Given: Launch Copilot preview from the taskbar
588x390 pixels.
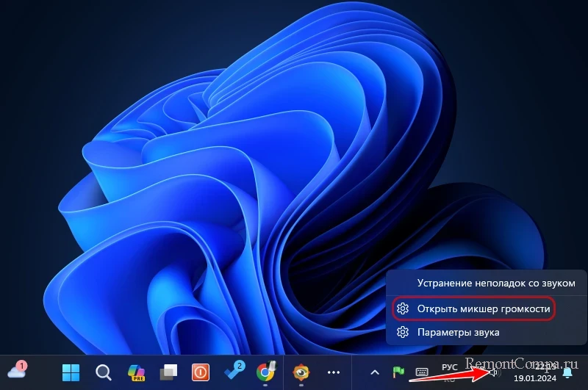Looking at the screenshot, I should [x=136, y=372].
